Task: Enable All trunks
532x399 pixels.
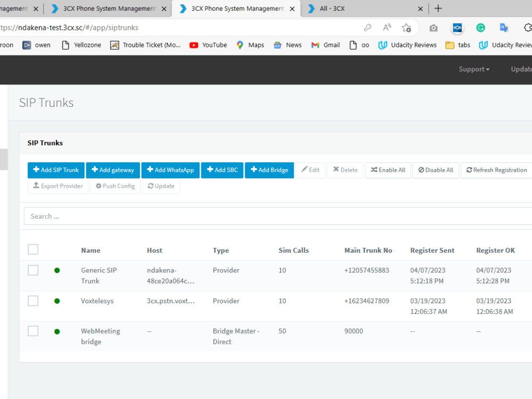Action: coord(388,170)
